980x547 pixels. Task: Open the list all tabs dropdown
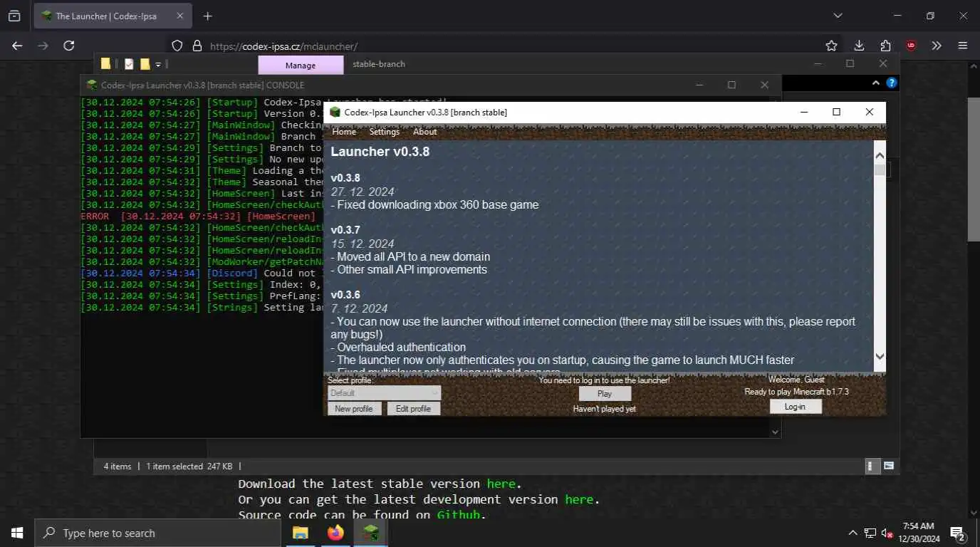[x=838, y=16]
